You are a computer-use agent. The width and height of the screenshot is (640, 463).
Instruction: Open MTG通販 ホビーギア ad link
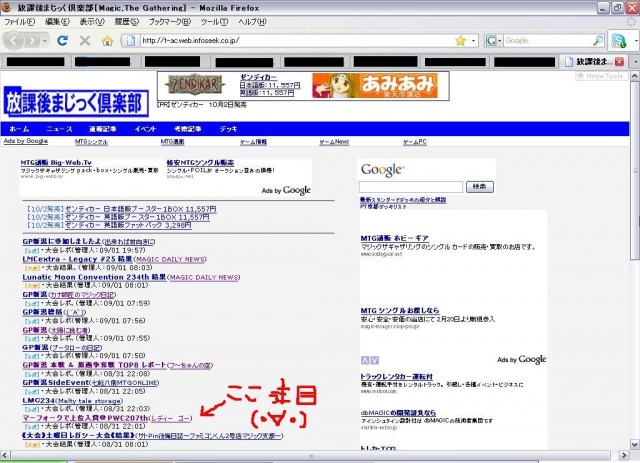pos(394,238)
